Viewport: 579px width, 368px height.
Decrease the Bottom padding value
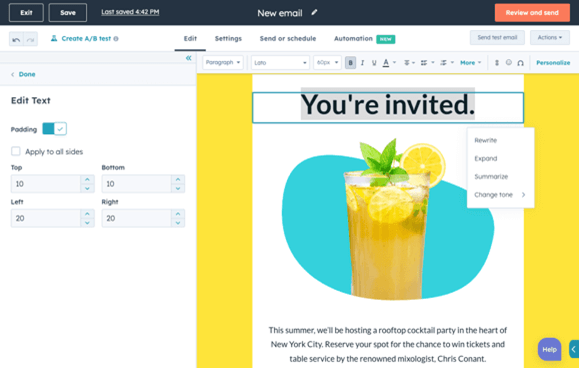point(178,188)
